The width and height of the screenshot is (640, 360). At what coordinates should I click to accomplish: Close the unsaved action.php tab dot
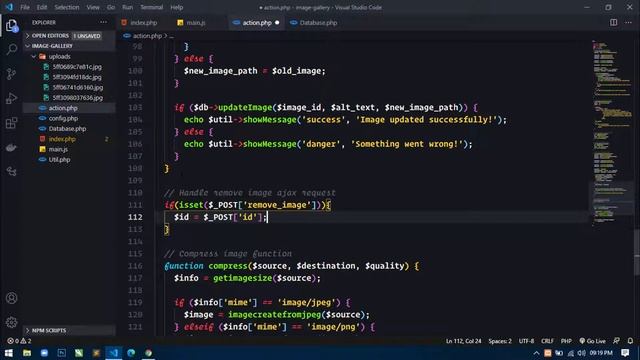tap(277, 22)
